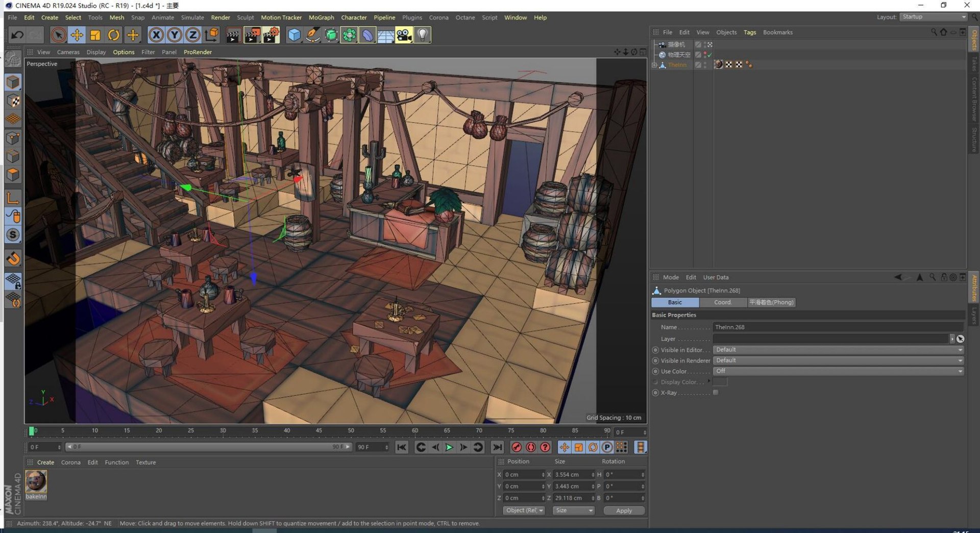This screenshot has height=533, width=980.
Task: Open the Layout Startup dropdown
Action: click(x=934, y=17)
